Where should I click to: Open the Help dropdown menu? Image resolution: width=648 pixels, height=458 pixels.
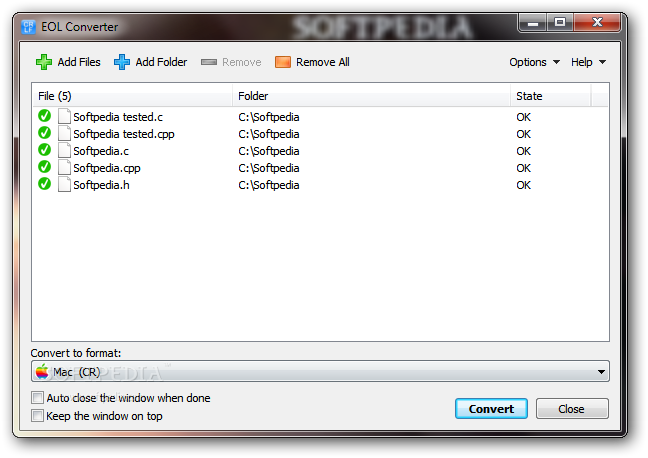point(588,62)
